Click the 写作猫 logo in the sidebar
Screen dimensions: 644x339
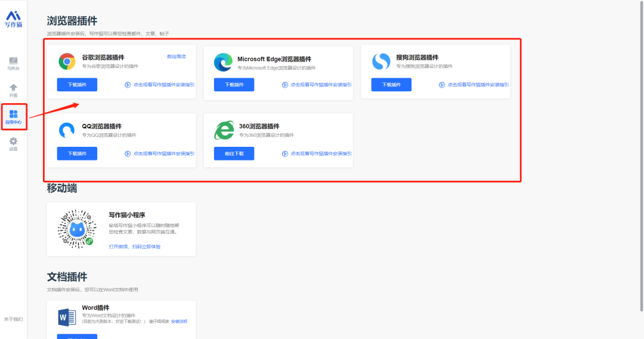pyautogui.click(x=13, y=19)
